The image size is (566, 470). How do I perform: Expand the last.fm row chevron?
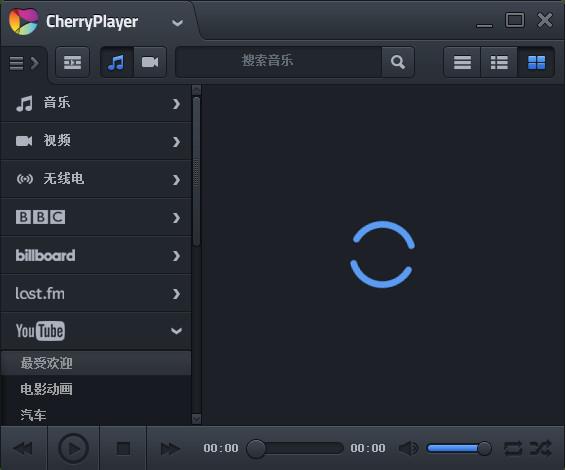[x=176, y=294]
